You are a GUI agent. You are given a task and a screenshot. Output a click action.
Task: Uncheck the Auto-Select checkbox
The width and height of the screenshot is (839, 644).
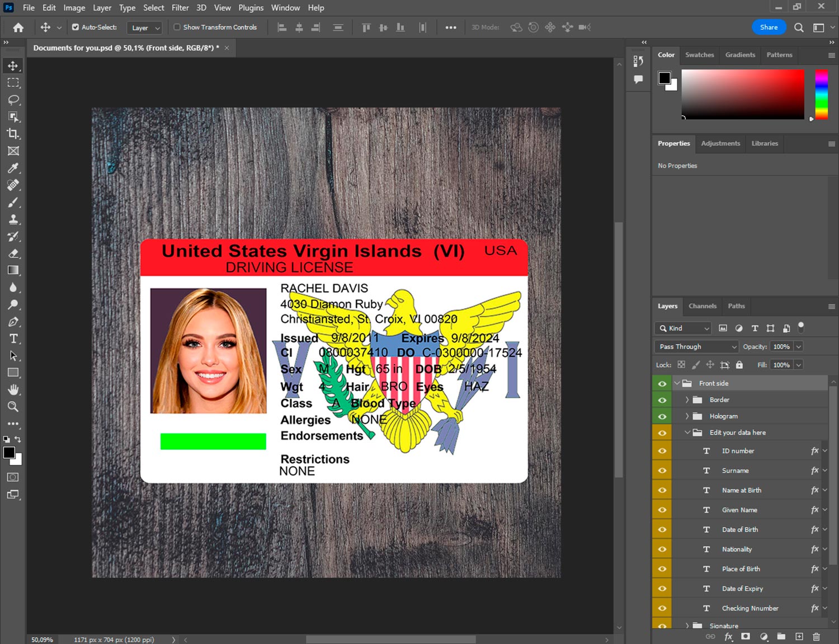pos(76,27)
